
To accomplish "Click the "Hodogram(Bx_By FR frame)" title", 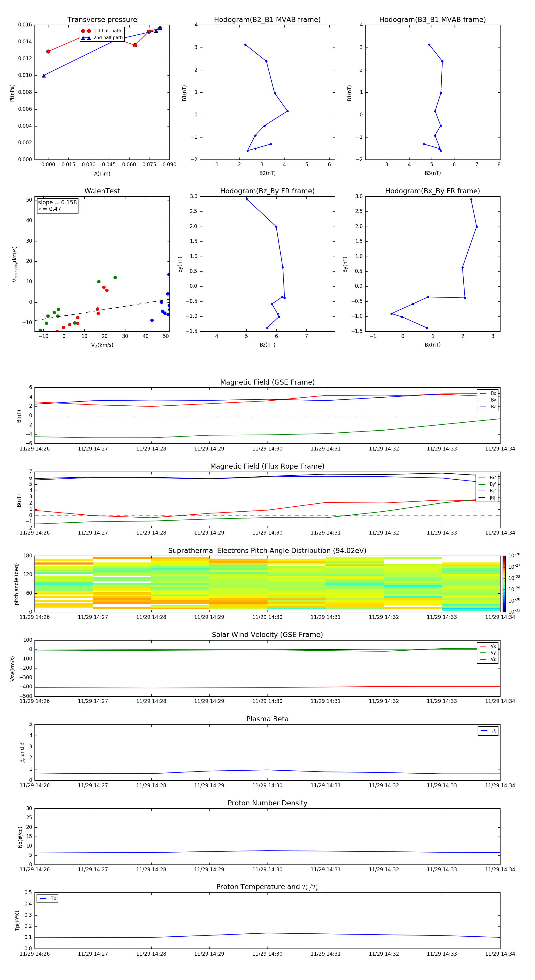I will point(432,191).
